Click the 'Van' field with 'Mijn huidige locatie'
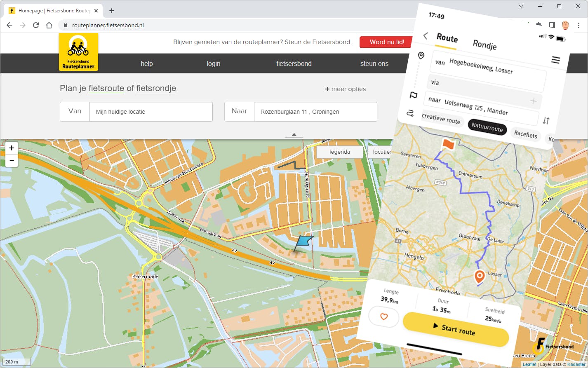588x368 pixels. point(136,112)
